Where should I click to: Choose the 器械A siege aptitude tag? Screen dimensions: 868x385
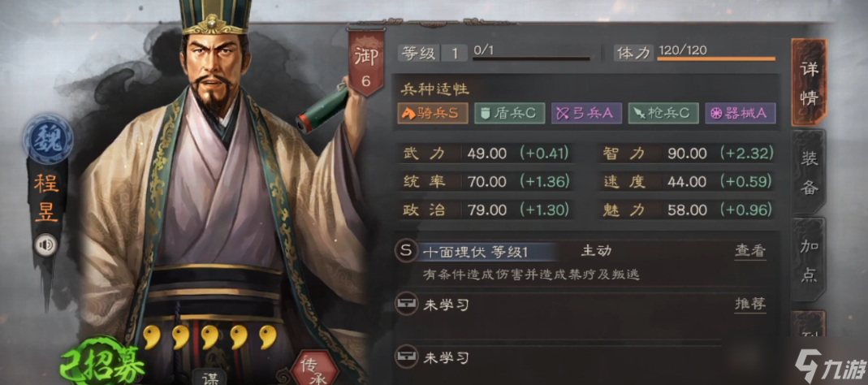(741, 113)
